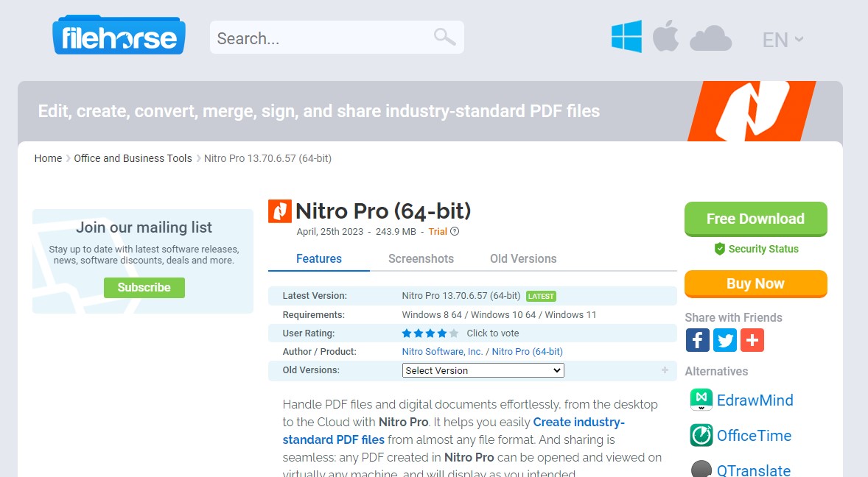Screen dimensions: 868x477
Task: Open more sharing options plus icon
Action: (x=752, y=340)
